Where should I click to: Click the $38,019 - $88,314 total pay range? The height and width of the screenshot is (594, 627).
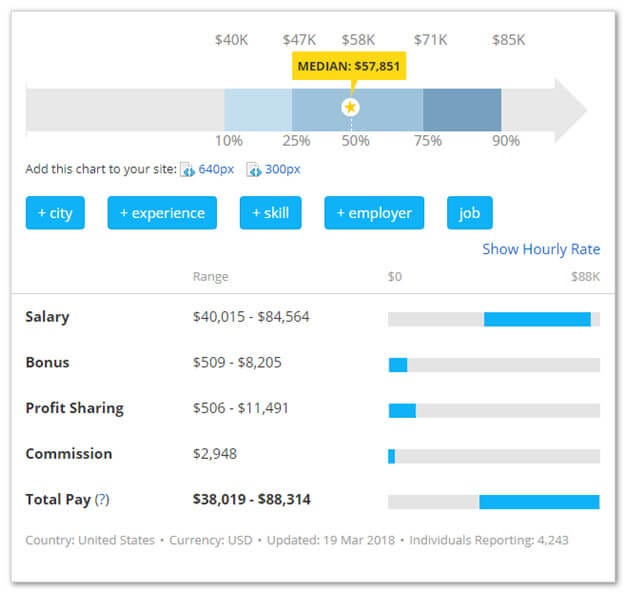click(252, 499)
